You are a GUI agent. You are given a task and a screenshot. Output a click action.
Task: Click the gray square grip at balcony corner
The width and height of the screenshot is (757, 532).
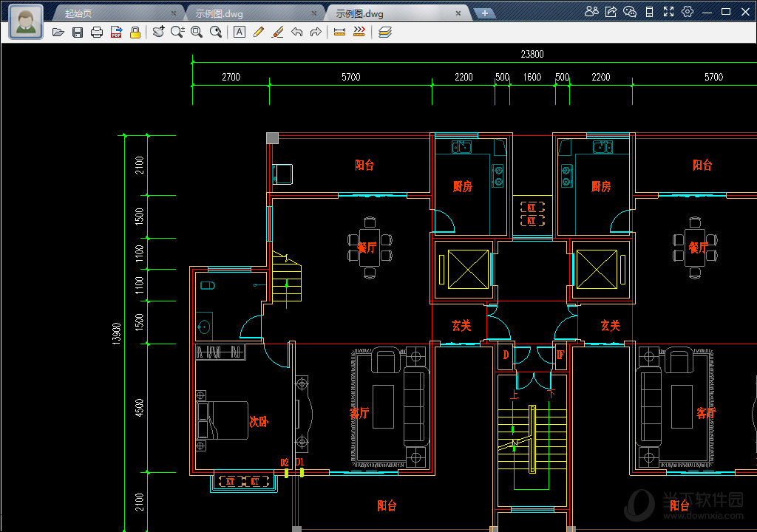[x=272, y=138]
